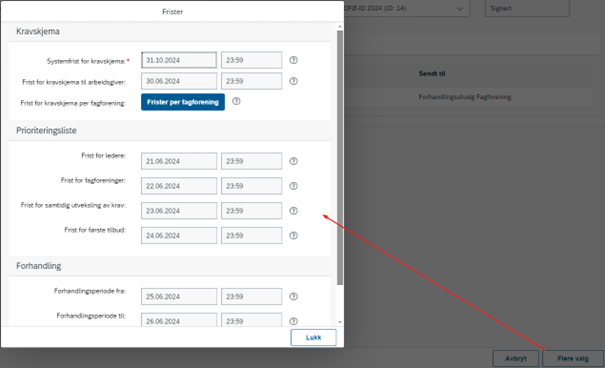Edit Frist for fagforeninger date 22.06.2024
This screenshot has width=605, height=368.
[x=179, y=186]
